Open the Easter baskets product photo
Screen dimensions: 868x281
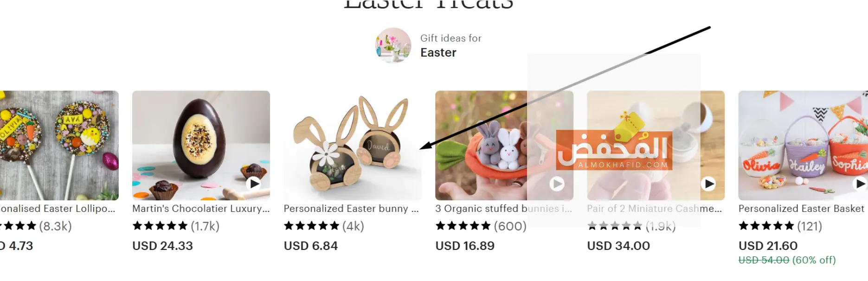(803, 145)
